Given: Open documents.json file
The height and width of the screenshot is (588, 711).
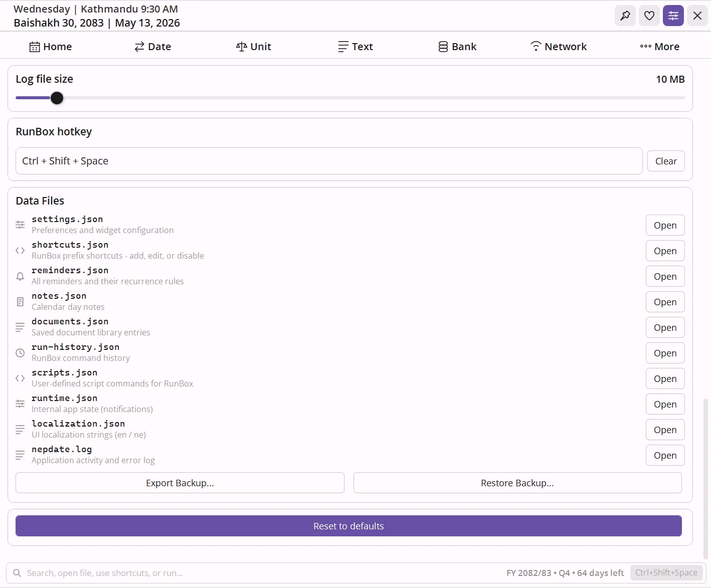Looking at the screenshot, I should point(665,327).
